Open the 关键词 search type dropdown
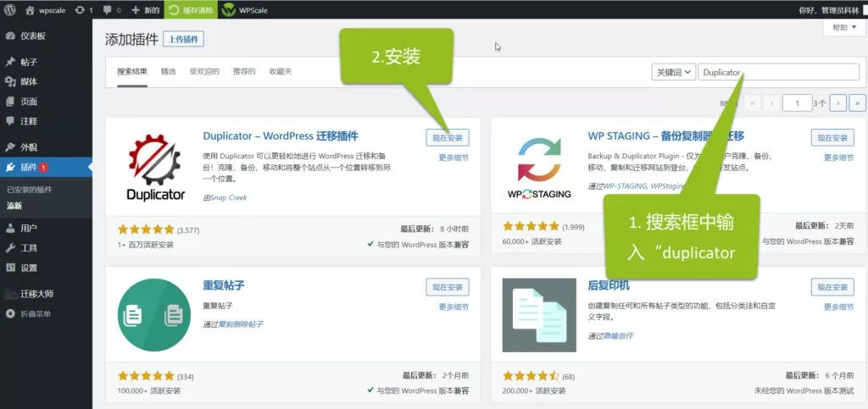Image resolution: width=868 pixels, height=409 pixels. click(x=673, y=73)
